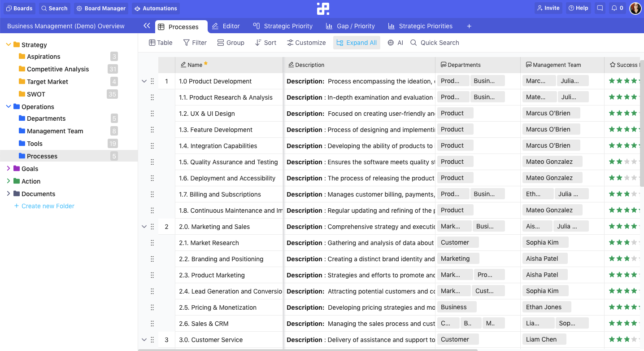The image size is (644, 351).
Task: Collapse the 1.0 Product Development row group
Action: 144,81
